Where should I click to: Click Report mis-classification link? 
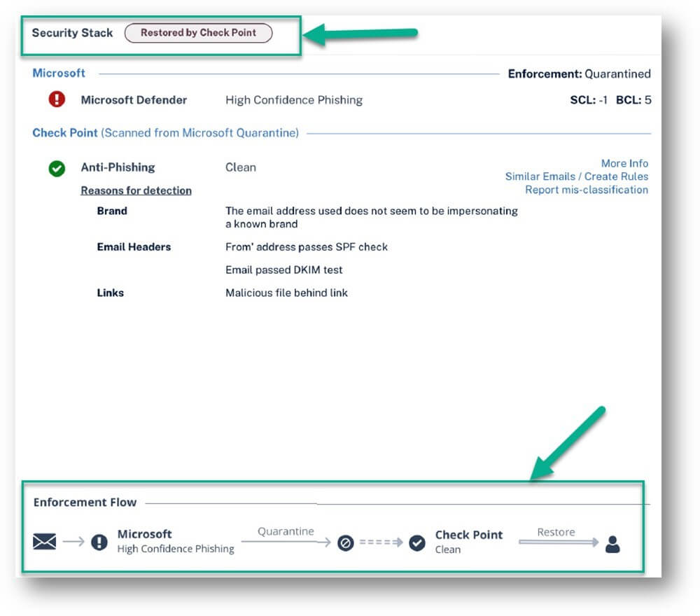(x=586, y=190)
